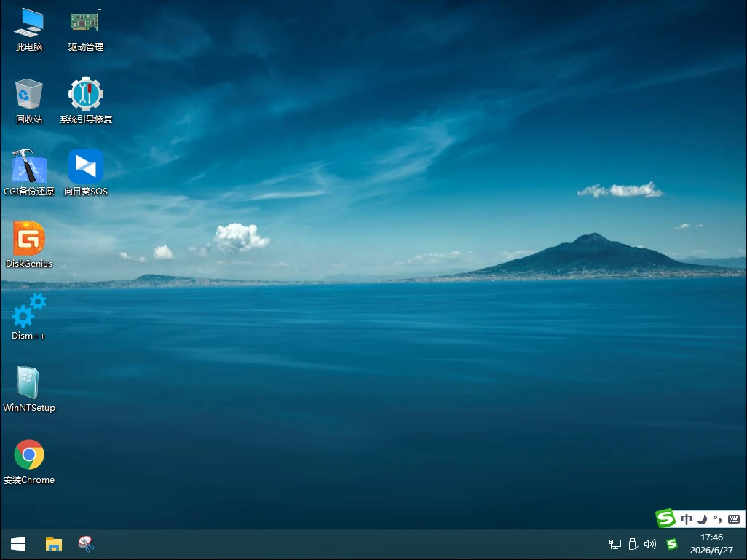
Task: Open the soft keyboard from IME bar
Action: [x=734, y=519]
